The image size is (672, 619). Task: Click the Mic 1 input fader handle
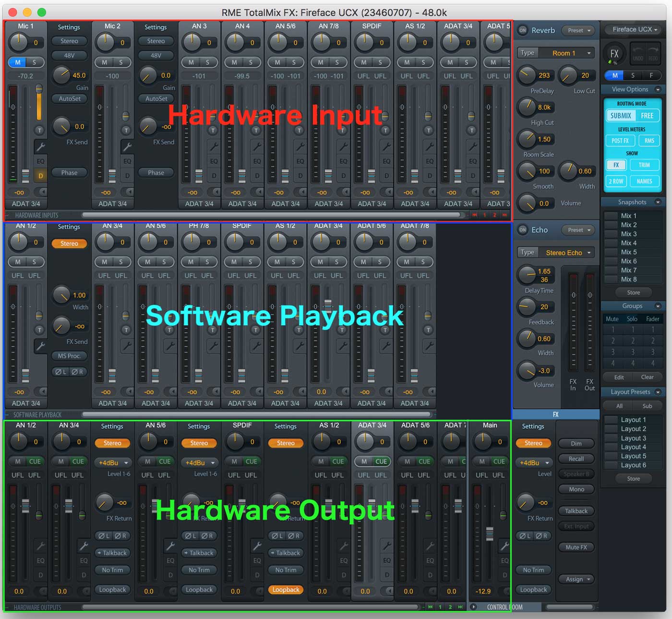pos(25,176)
